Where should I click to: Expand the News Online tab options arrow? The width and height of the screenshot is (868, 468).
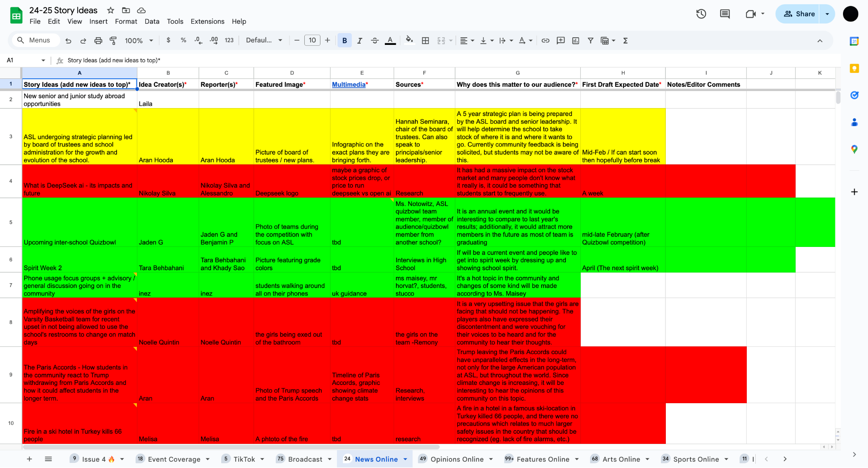pyautogui.click(x=405, y=459)
